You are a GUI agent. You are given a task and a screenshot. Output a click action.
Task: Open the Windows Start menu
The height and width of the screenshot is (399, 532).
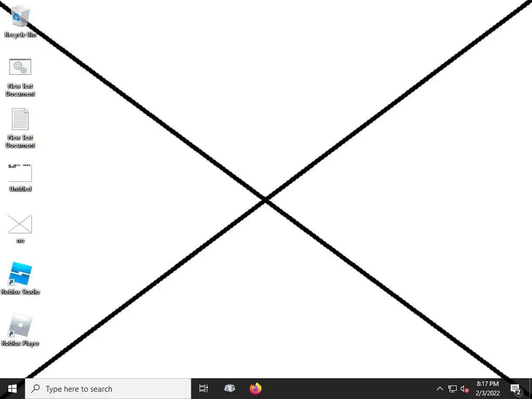pyautogui.click(x=12, y=389)
